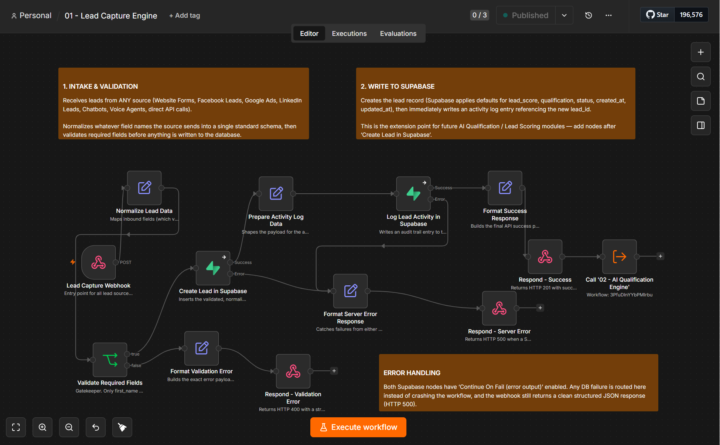Click the Add tag link
This screenshot has height=445, width=720.
pos(185,15)
